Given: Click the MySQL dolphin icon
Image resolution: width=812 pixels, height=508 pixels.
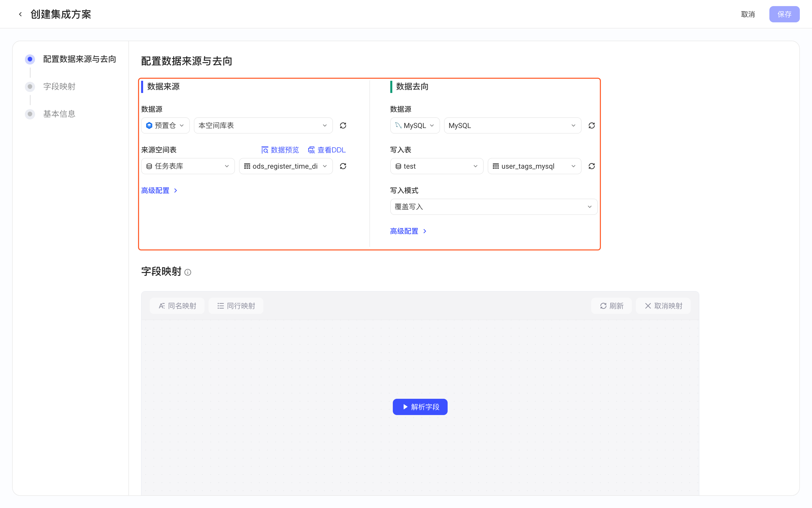Looking at the screenshot, I should point(398,126).
